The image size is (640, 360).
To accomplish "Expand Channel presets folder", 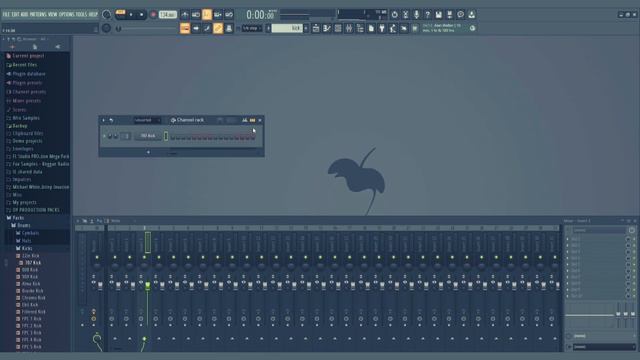I will (29, 92).
